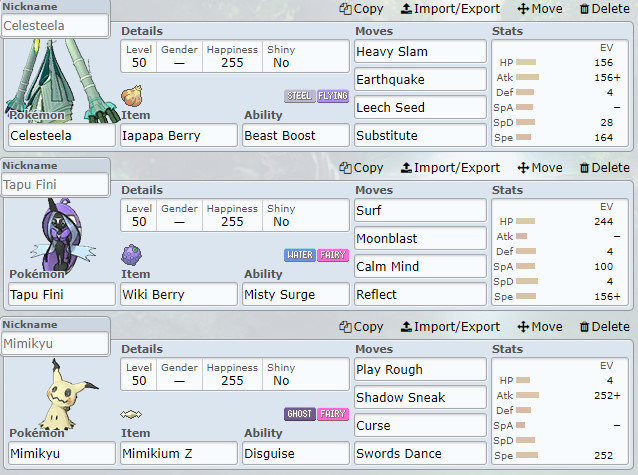This screenshot has width=638, height=475.
Task: Click Mimikyu's Fairy type badge
Action: click(333, 414)
